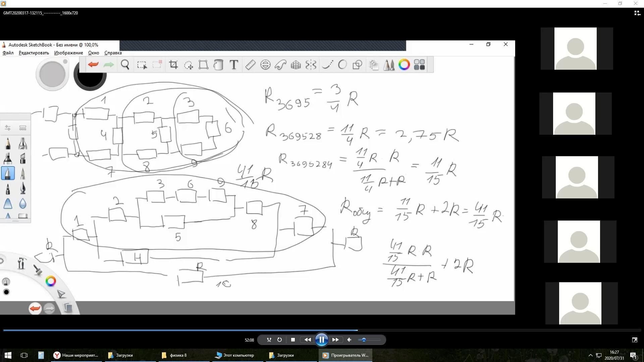Click lagoon Redo gray arrow button
The height and width of the screenshot is (362, 644).
pyautogui.click(x=49, y=308)
